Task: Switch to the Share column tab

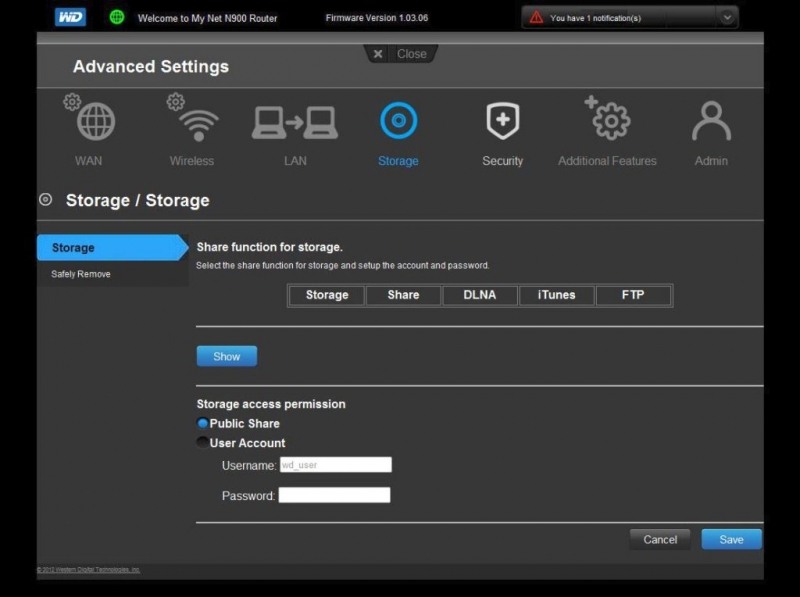Action: [403, 295]
